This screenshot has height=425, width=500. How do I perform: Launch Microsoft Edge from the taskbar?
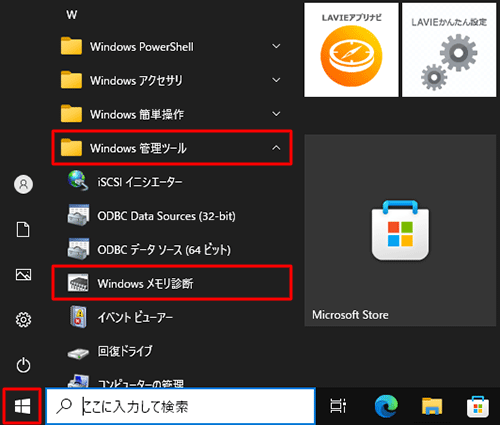pyautogui.click(x=386, y=406)
